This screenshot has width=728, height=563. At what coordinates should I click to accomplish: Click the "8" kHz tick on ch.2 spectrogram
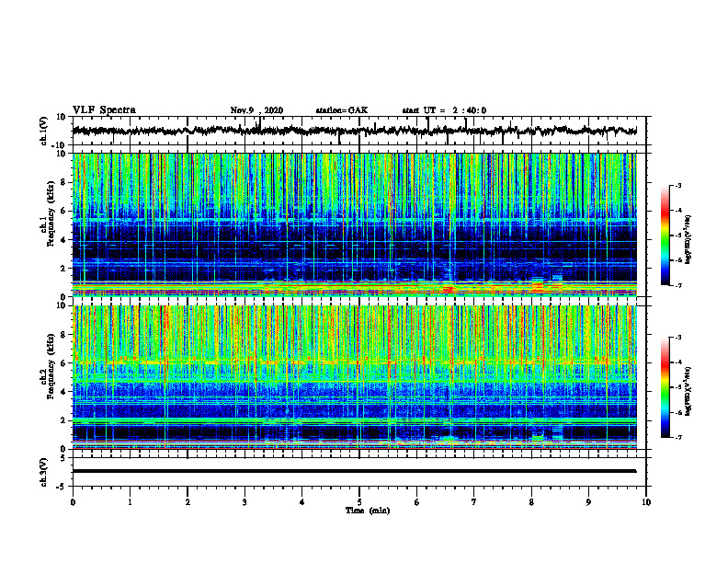click(x=63, y=335)
